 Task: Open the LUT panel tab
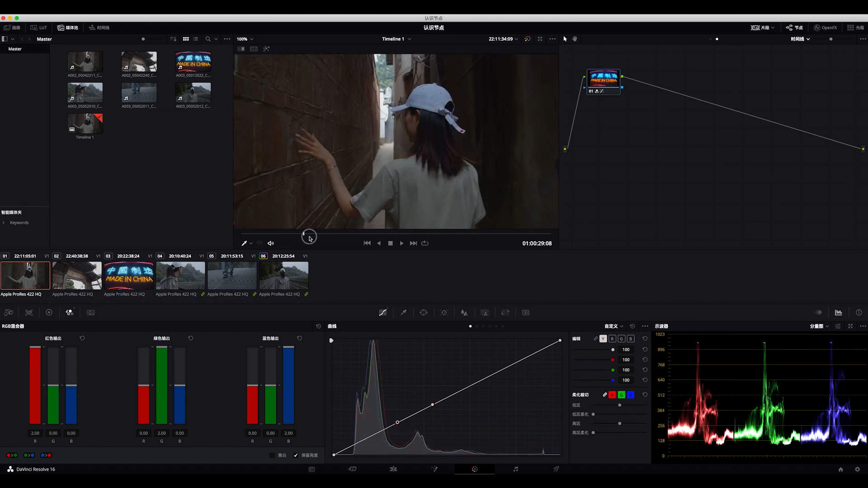pos(39,28)
